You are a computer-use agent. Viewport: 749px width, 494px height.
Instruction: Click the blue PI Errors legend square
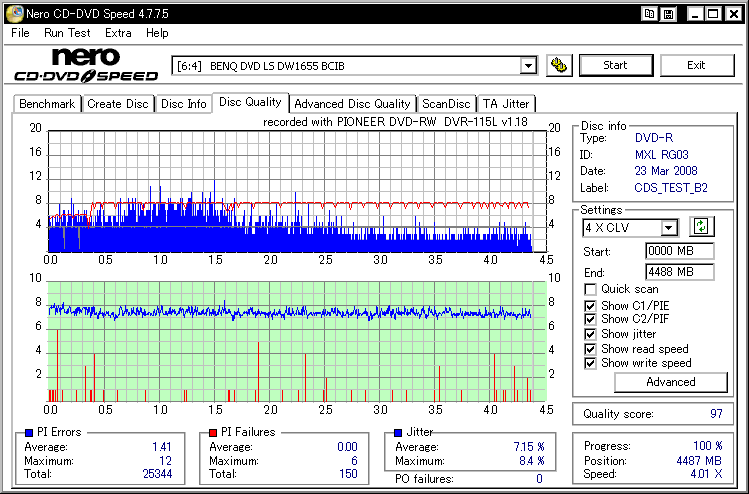tap(27, 432)
